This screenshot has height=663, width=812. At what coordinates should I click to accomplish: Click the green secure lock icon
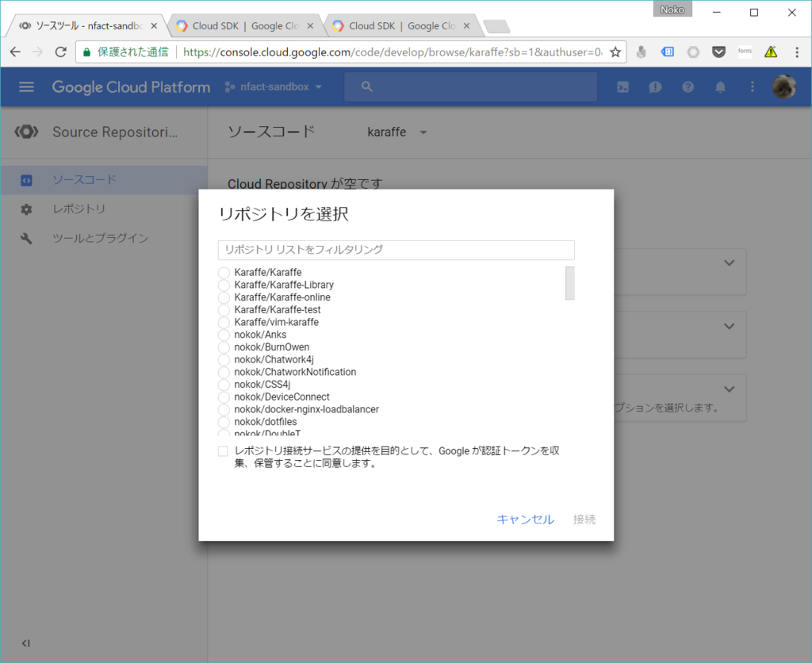(x=87, y=52)
